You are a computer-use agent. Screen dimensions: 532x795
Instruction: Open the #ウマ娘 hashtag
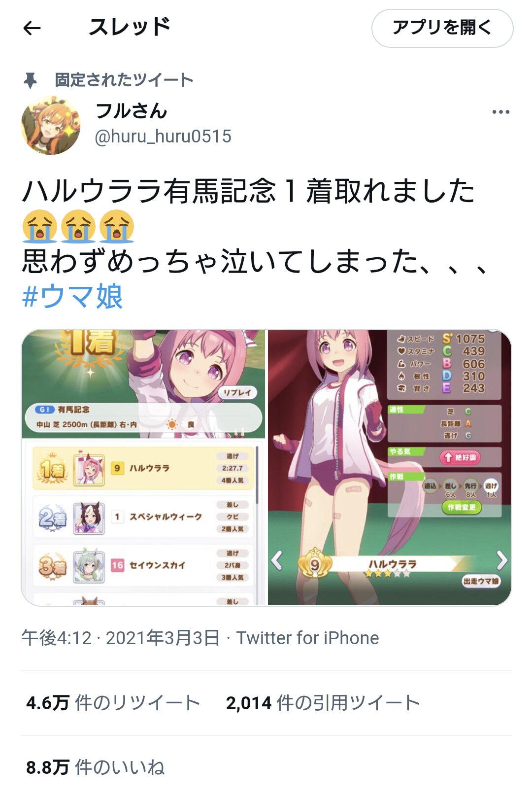(x=72, y=296)
